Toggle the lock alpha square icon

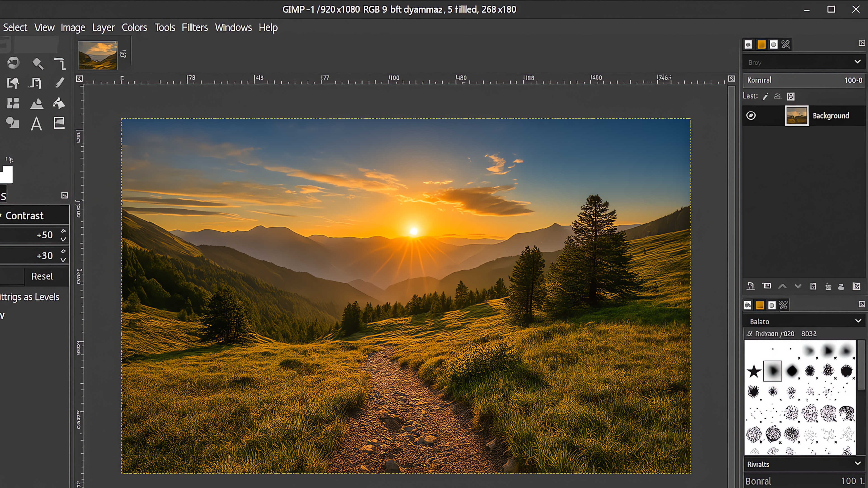coord(791,97)
